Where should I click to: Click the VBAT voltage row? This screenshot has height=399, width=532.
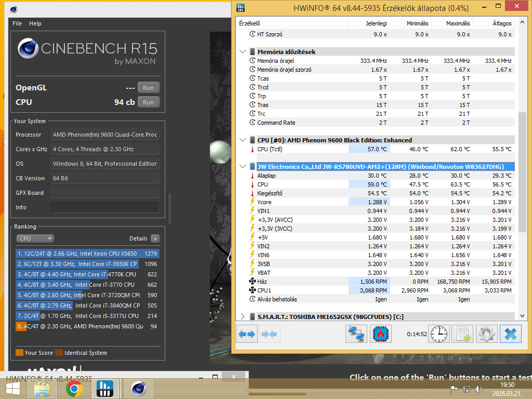pos(381,272)
